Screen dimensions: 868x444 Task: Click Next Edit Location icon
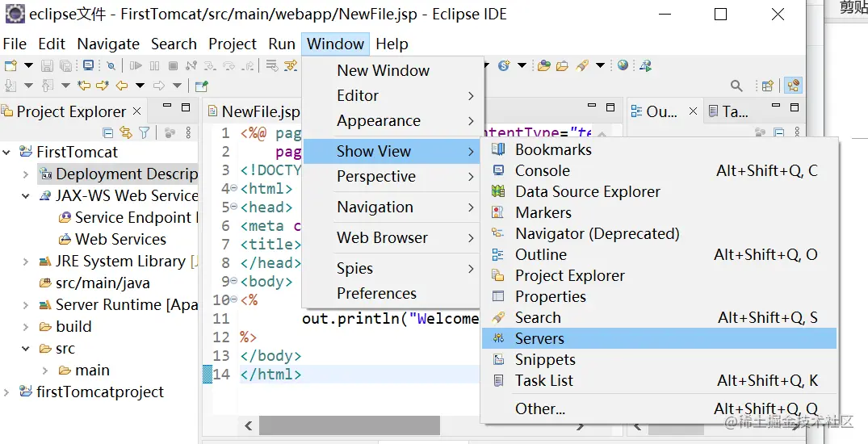point(103,86)
